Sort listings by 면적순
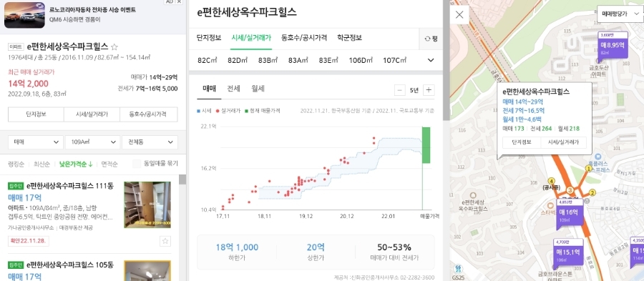This screenshot has height=281, width=644. click(x=109, y=164)
